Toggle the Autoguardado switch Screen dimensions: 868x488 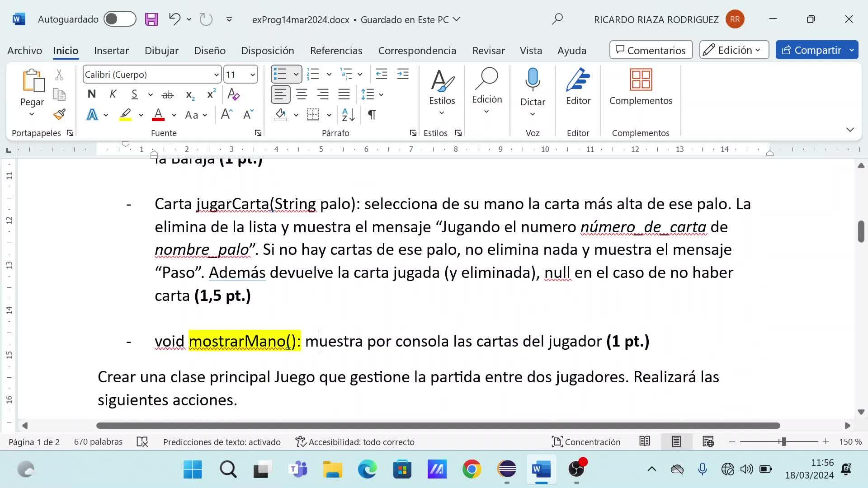[120, 19]
